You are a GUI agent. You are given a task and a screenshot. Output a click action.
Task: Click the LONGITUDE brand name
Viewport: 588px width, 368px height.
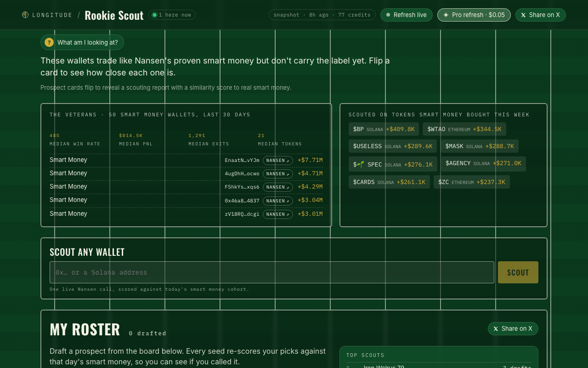click(52, 15)
